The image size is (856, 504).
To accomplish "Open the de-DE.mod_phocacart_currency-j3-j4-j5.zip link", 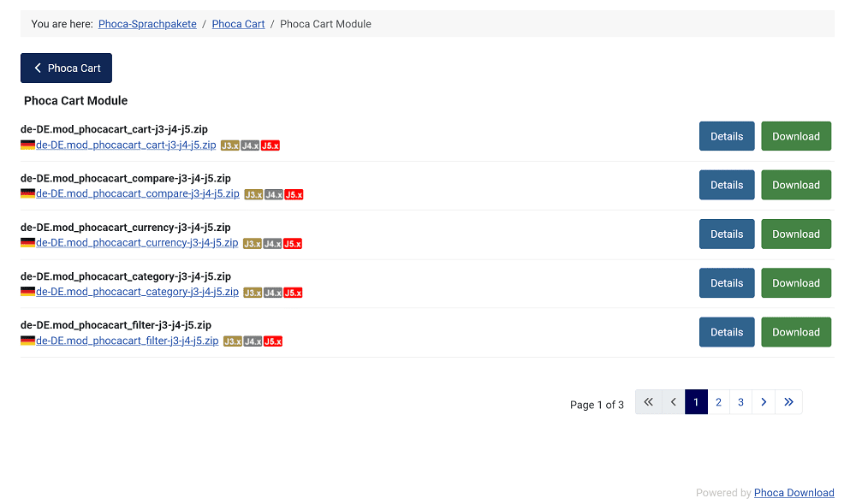I will coord(137,243).
